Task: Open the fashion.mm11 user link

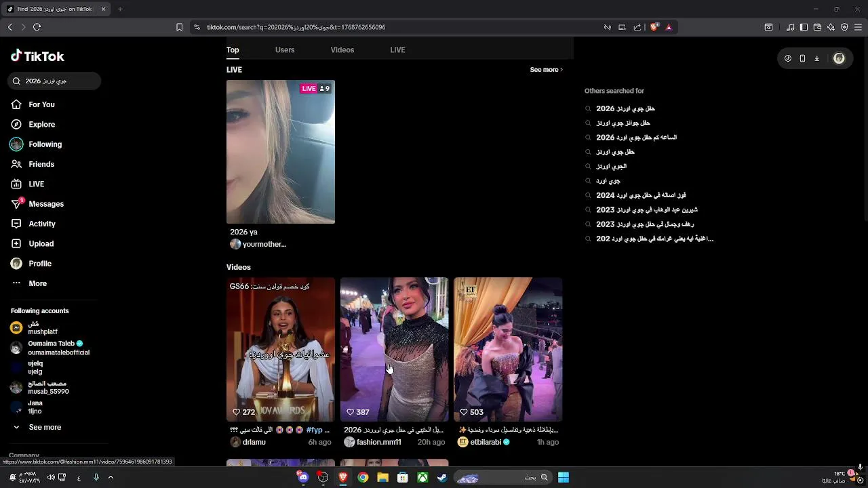Action: pos(373,442)
